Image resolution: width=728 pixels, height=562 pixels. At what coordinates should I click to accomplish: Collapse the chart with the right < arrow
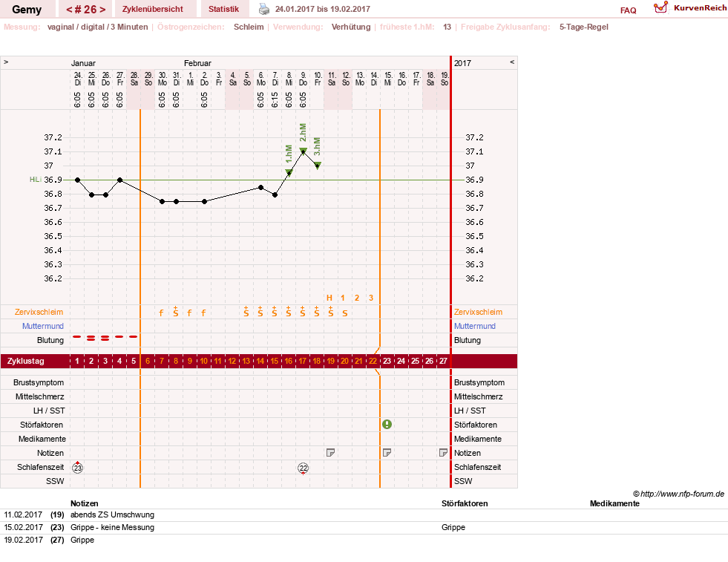(512, 62)
